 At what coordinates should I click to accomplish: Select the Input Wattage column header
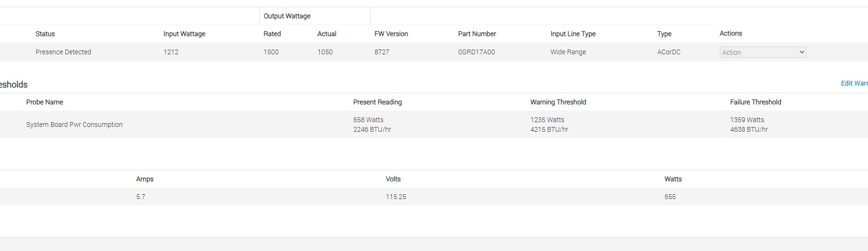pyautogui.click(x=184, y=34)
